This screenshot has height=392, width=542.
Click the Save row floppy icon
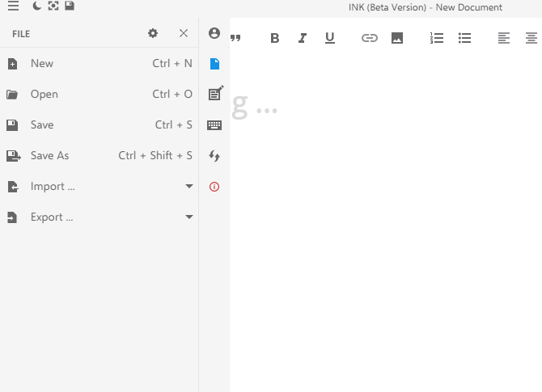click(12, 125)
